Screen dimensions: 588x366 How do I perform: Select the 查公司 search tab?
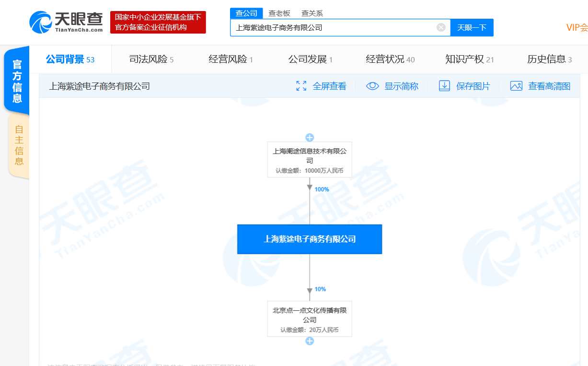coord(246,13)
